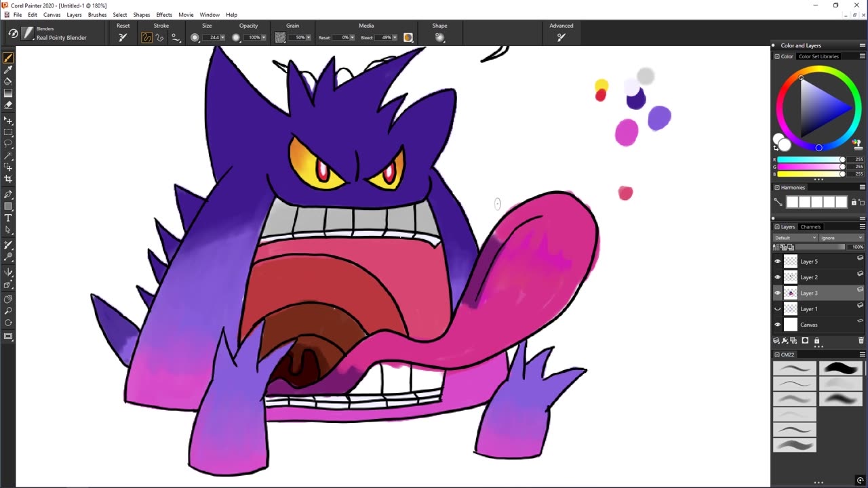Select the Canvas layer row
The width and height of the screenshot is (868, 488).
click(x=819, y=324)
